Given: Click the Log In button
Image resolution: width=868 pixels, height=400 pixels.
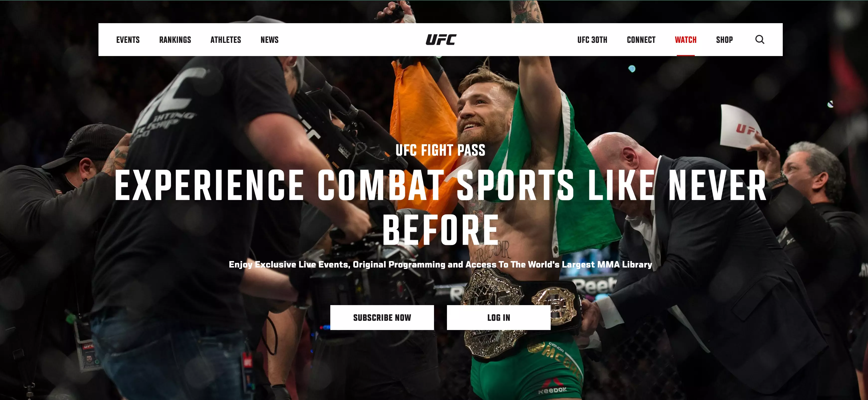Looking at the screenshot, I should tap(498, 318).
